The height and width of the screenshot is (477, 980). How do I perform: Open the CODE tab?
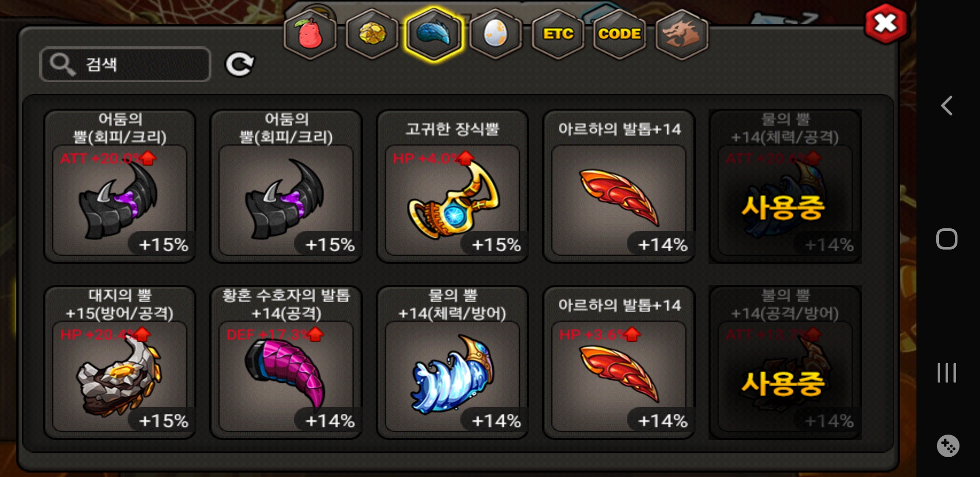tap(619, 34)
